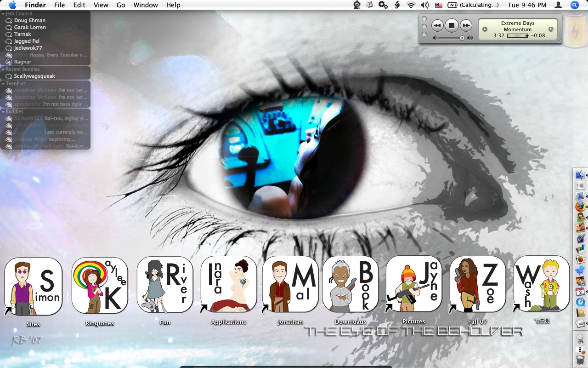Click the menu bar clock Tue 9:46 PM

point(527,5)
